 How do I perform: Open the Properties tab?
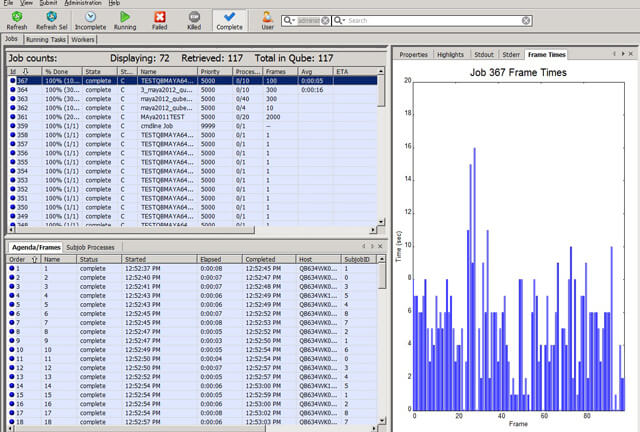click(413, 54)
